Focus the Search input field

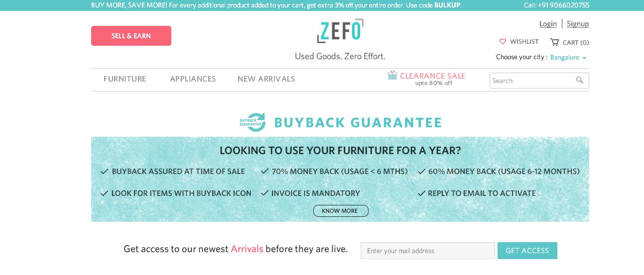(x=532, y=81)
